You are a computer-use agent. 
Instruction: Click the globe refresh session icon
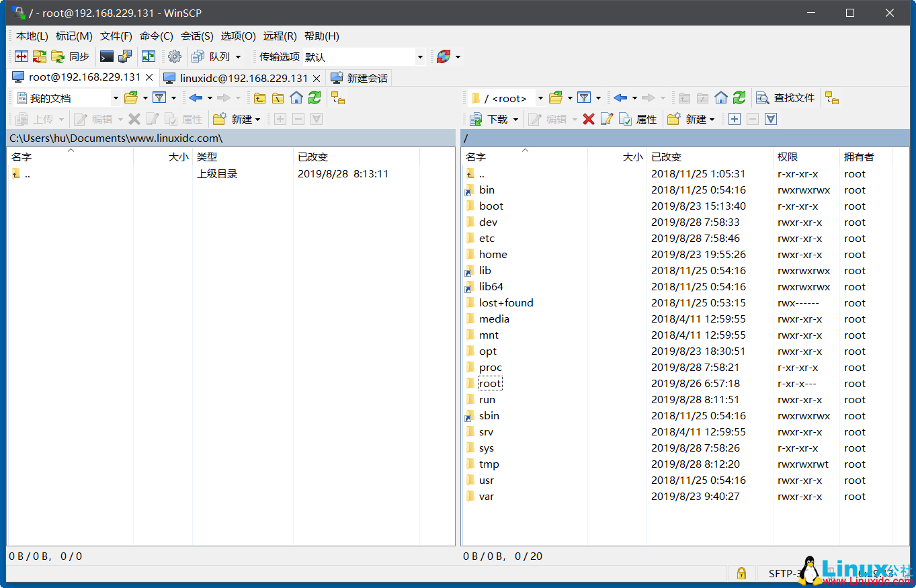coord(443,56)
